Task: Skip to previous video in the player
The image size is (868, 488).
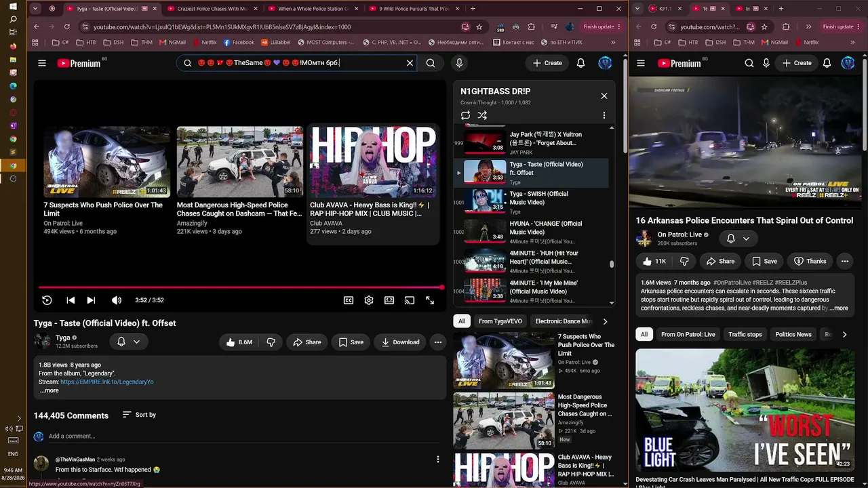Action: (71, 300)
